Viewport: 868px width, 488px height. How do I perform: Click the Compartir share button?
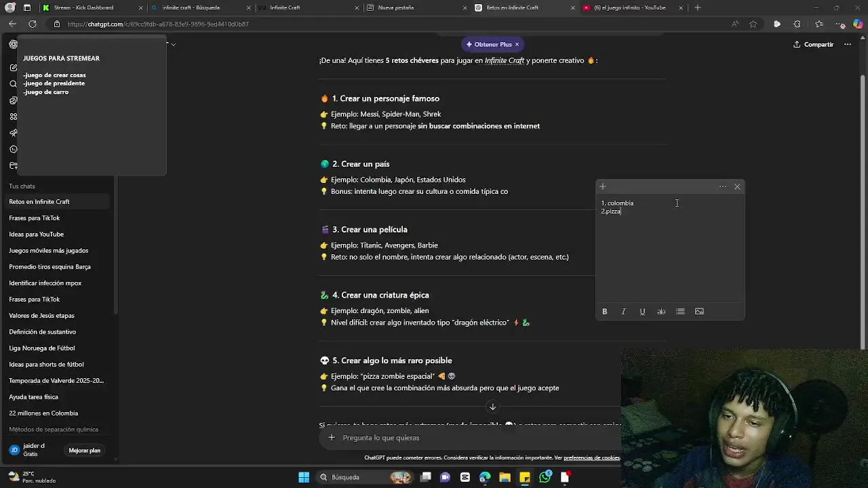pyautogui.click(x=813, y=44)
